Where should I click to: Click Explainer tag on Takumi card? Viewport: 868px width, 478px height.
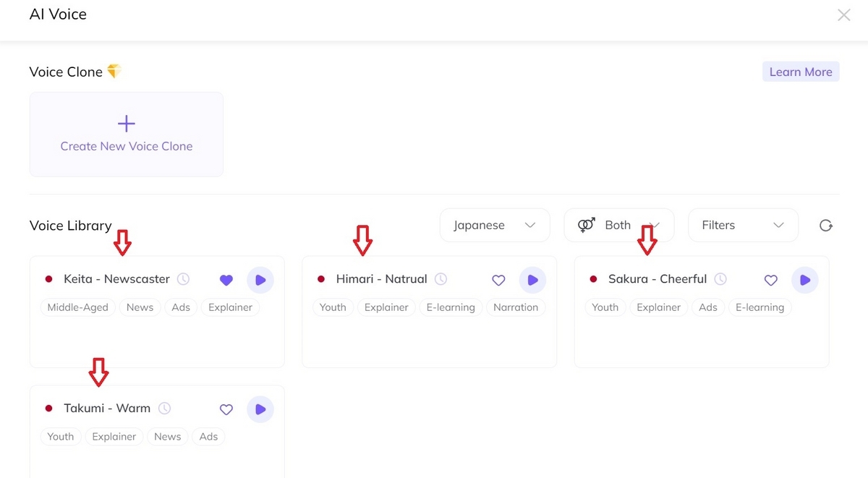click(114, 437)
